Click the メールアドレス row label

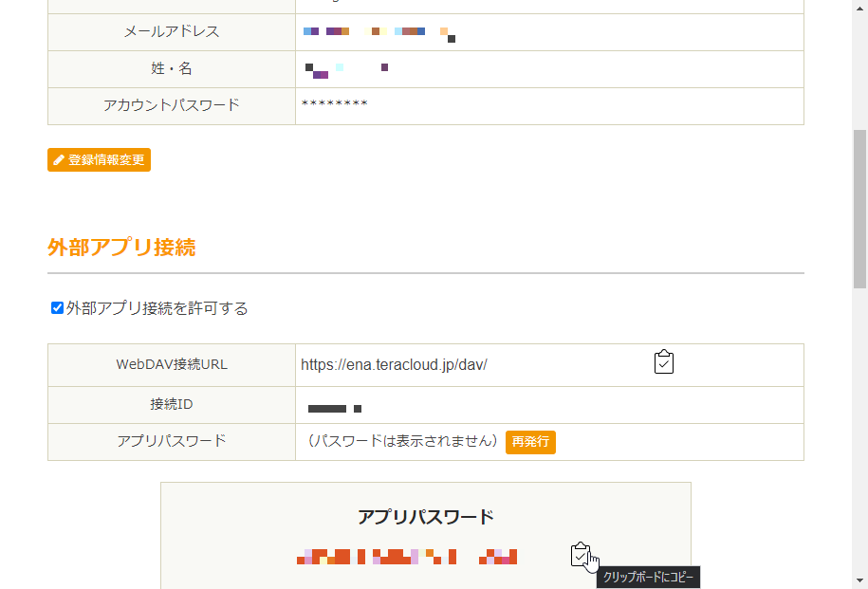click(172, 31)
